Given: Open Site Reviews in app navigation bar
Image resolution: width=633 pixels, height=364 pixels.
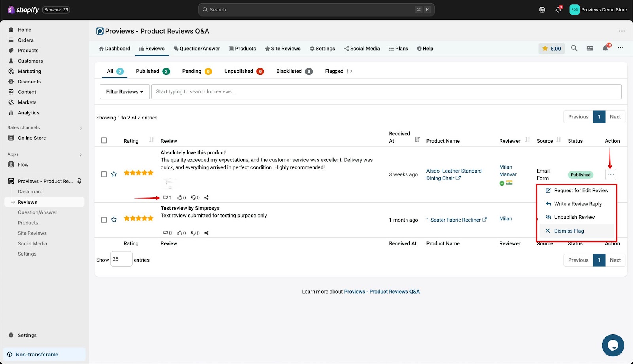Looking at the screenshot, I should click(x=282, y=49).
